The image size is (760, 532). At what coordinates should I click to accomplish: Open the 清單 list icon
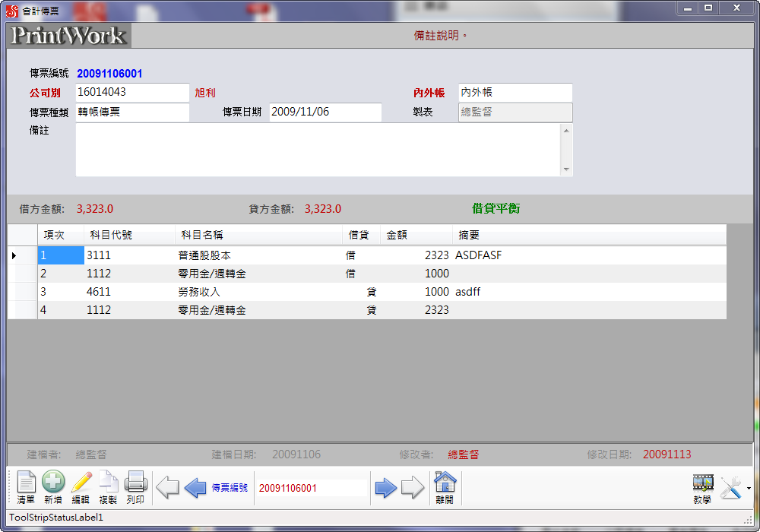pos(27,486)
